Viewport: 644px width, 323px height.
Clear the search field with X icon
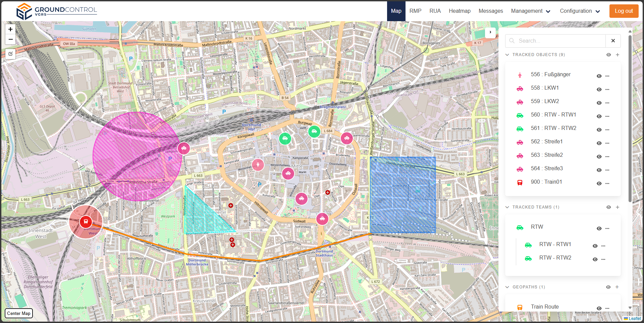click(613, 41)
